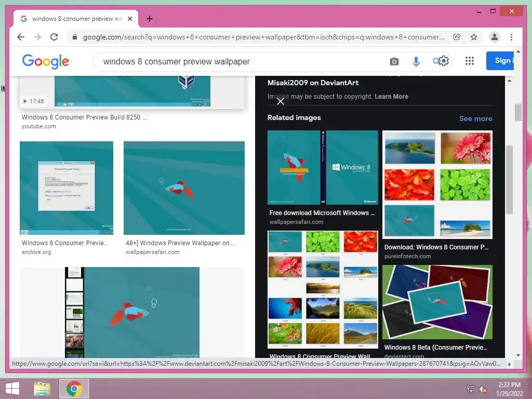Close the image preview panel
This screenshot has height=399, width=532.
(x=280, y=101)
